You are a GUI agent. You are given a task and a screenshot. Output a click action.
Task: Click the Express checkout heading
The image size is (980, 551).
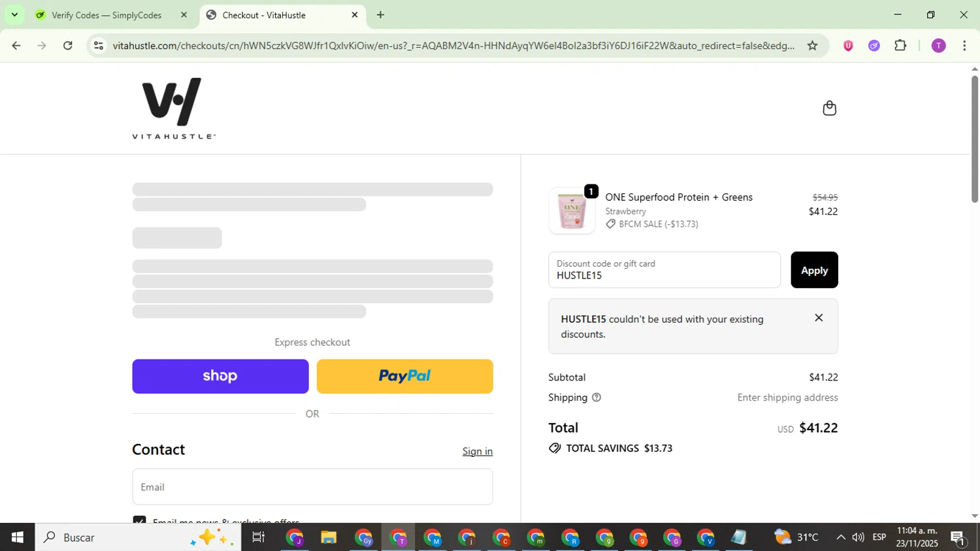(312, 342)
